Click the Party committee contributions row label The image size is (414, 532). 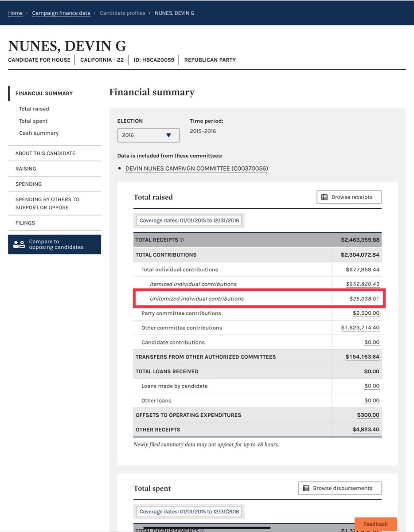(x=181, y=313)
